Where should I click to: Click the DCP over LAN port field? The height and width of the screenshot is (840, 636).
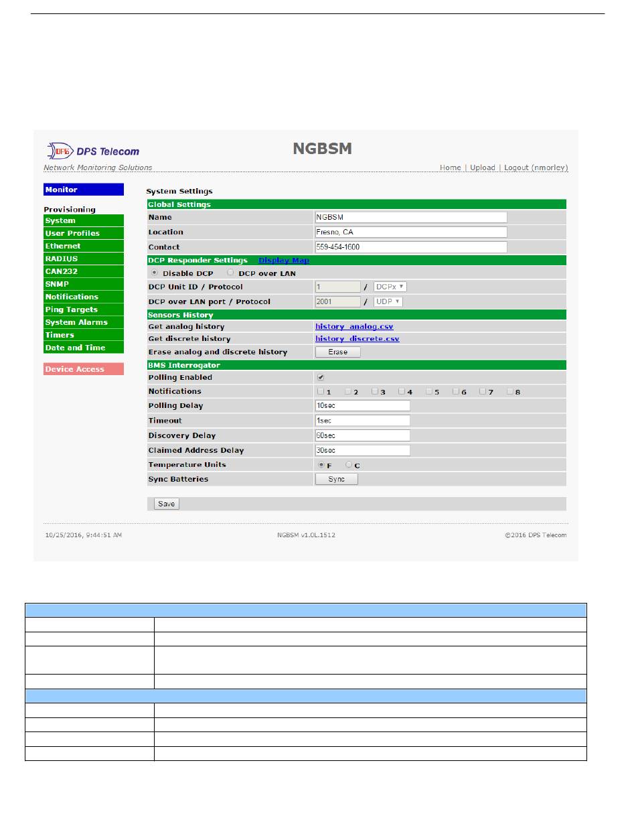[337, 301]
